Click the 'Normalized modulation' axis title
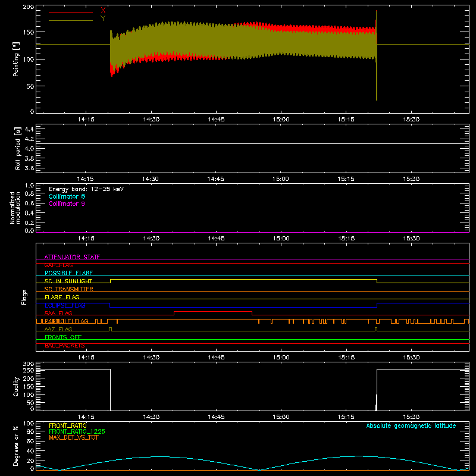 (x=15, y=208)
